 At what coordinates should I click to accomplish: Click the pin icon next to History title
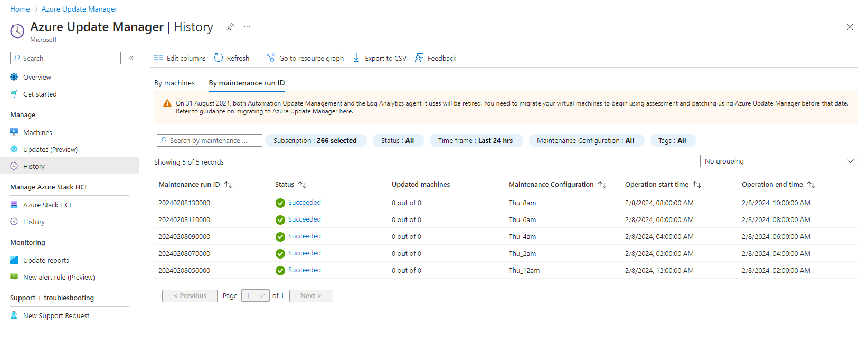point(230,27)
